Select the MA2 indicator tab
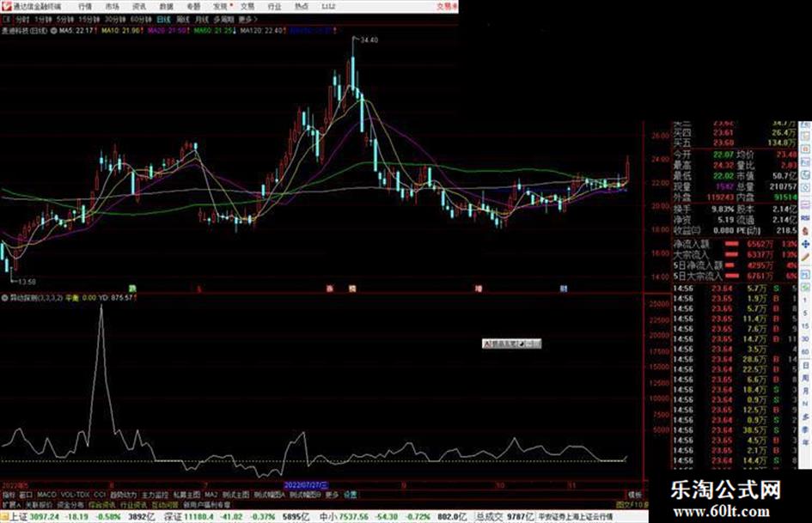The height and width of the screenshot is (523, 812). coord(211,495)
